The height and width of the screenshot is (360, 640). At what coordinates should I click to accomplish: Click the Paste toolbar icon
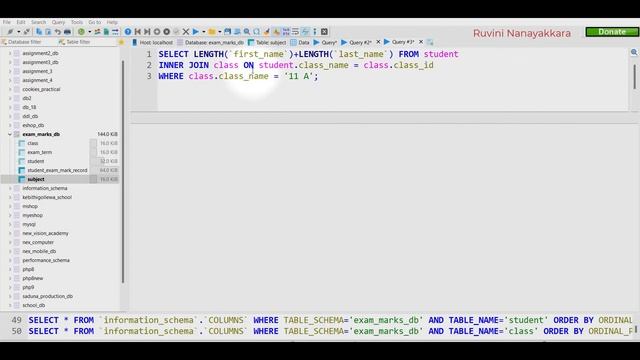[49, 31]
